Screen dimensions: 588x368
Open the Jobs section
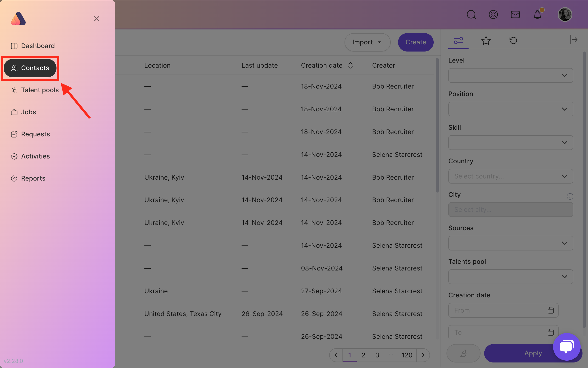[24, 112]
